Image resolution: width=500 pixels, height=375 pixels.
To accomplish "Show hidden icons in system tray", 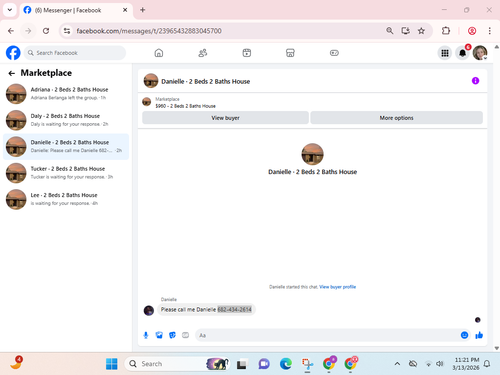I will [397, 364].
